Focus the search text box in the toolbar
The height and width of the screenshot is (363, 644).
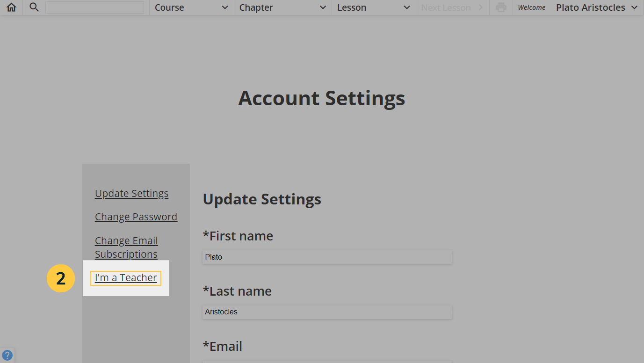click(x=94, y=7)
